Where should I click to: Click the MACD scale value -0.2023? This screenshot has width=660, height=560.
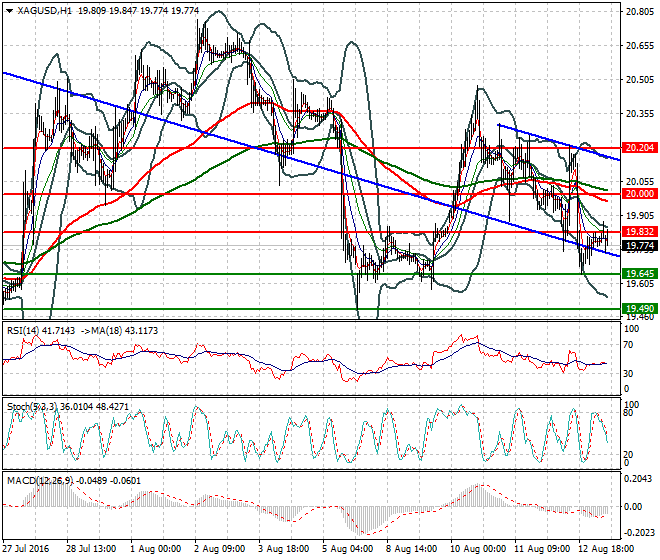pos(638,533)
